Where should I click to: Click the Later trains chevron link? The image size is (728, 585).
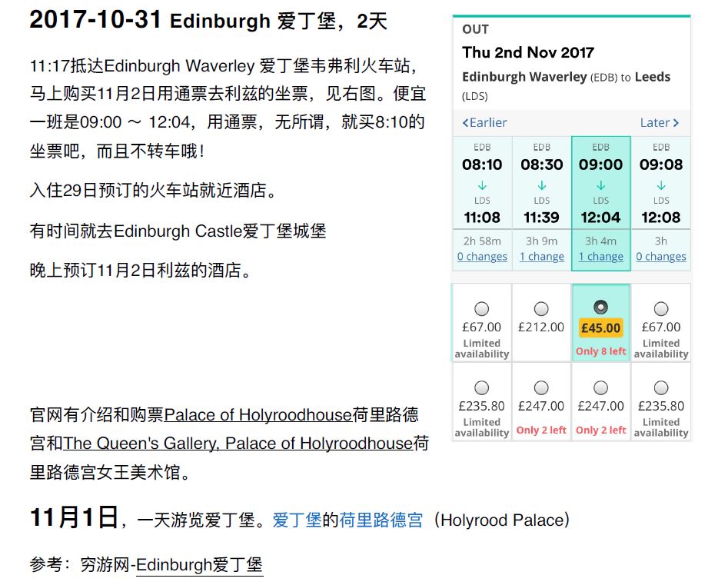(x=659, y=123)
